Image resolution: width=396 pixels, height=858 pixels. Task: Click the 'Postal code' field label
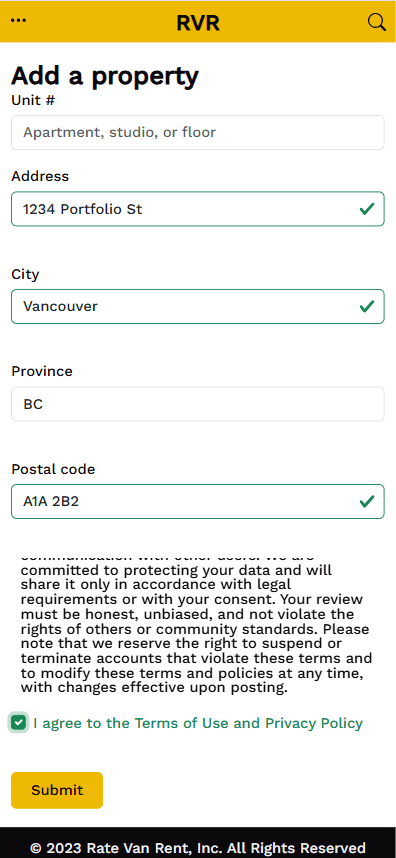(53, 469)
